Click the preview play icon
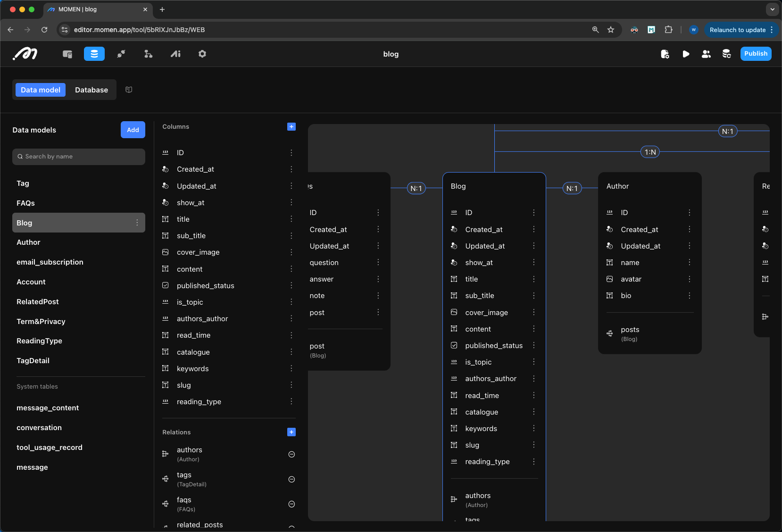 coord(686,54)
